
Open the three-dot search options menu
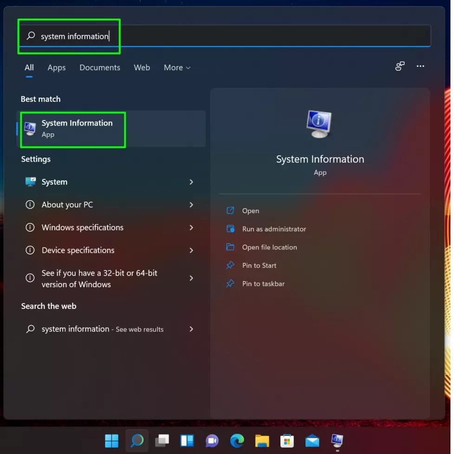(x=420, y=66)
